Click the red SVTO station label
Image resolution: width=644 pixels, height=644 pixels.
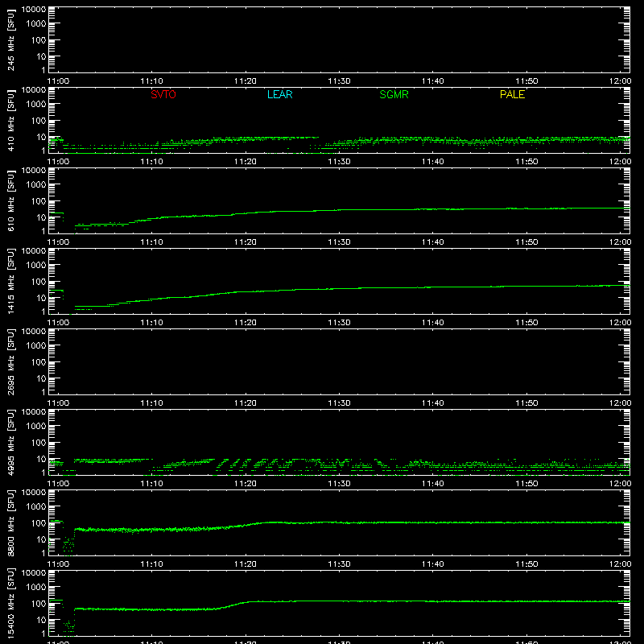click(x=163, y=94)
